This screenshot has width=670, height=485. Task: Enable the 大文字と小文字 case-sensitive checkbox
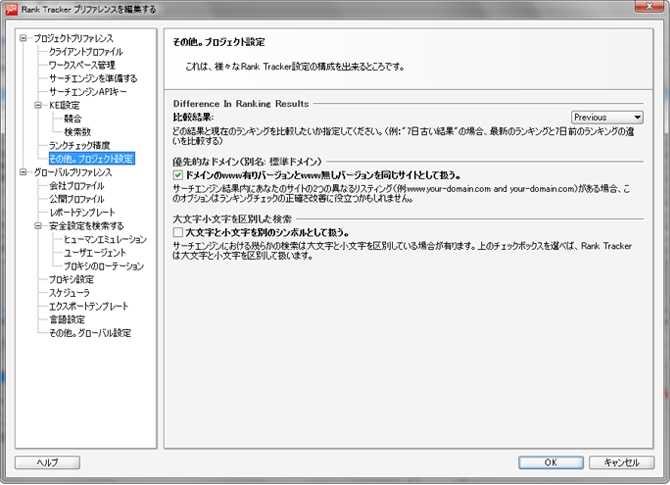178,232
